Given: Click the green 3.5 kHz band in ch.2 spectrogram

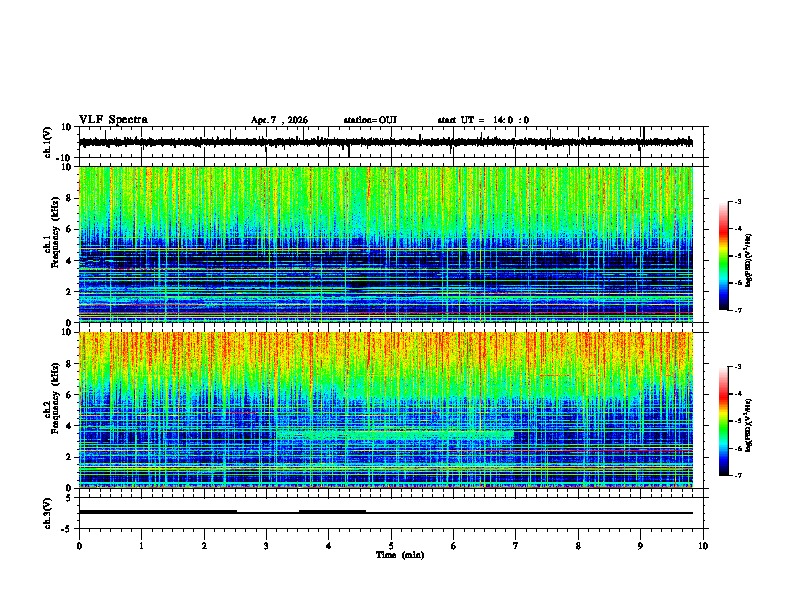Looking at the screenshot, I should (x=395, y=434).
